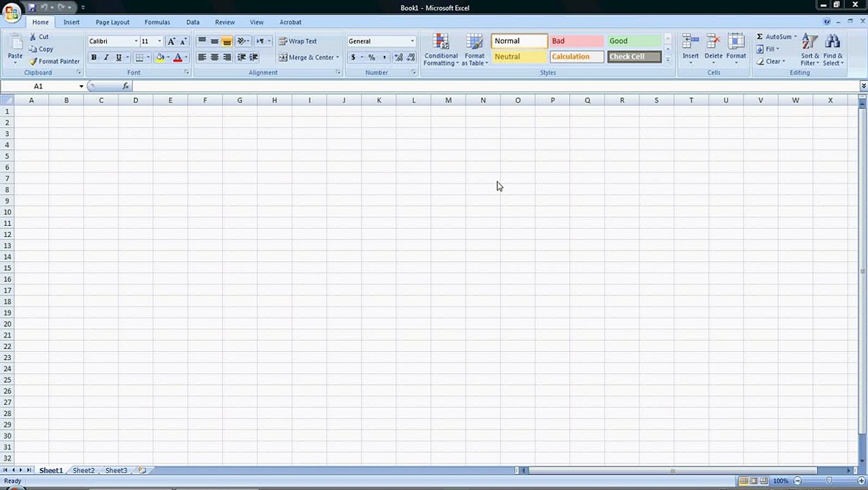Select Bottom Align
This screenshot has width=868, height=490.
(227, 42)
